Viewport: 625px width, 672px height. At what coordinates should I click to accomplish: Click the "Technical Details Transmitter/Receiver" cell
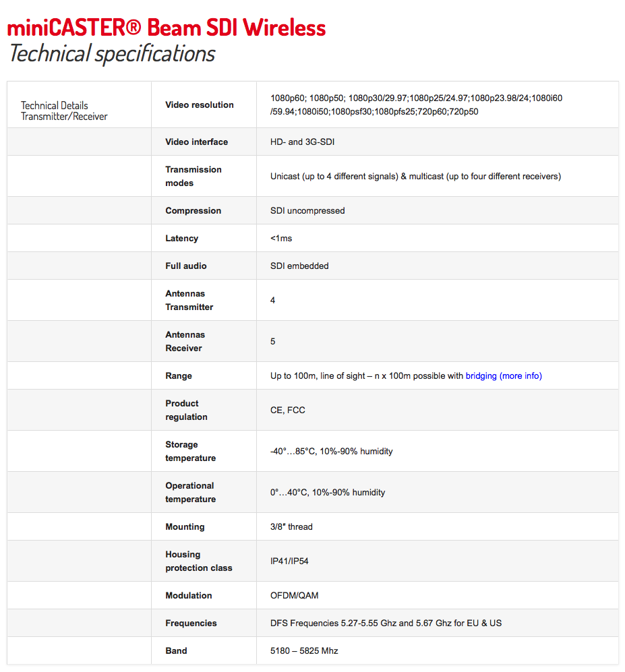click(64, 111)
